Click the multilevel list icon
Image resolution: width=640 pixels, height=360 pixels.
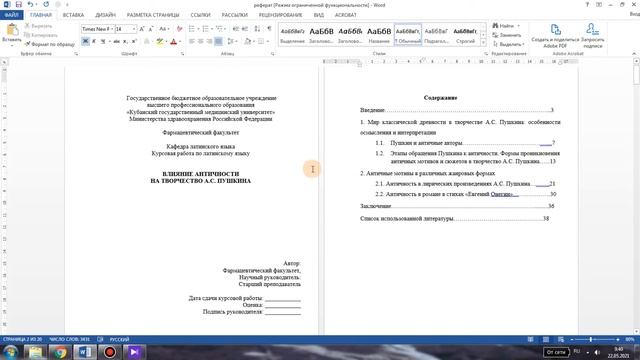coord(219,29)
